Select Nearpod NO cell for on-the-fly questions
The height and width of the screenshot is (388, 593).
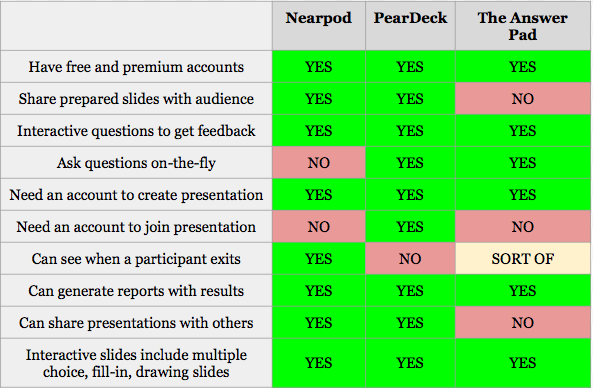(x=318, y=163)
